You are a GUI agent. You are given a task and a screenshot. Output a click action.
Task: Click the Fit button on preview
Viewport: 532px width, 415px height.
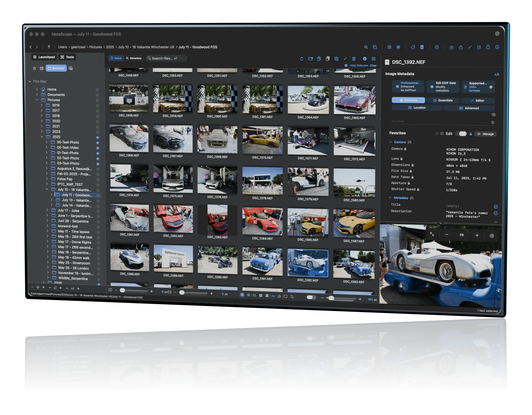(462, 235)
